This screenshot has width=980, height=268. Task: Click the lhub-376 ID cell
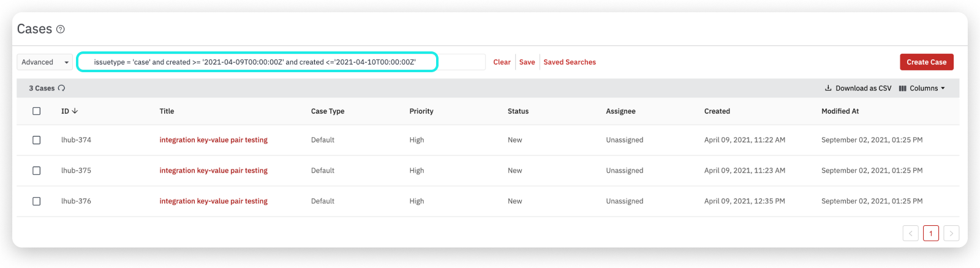coord(76,201)
